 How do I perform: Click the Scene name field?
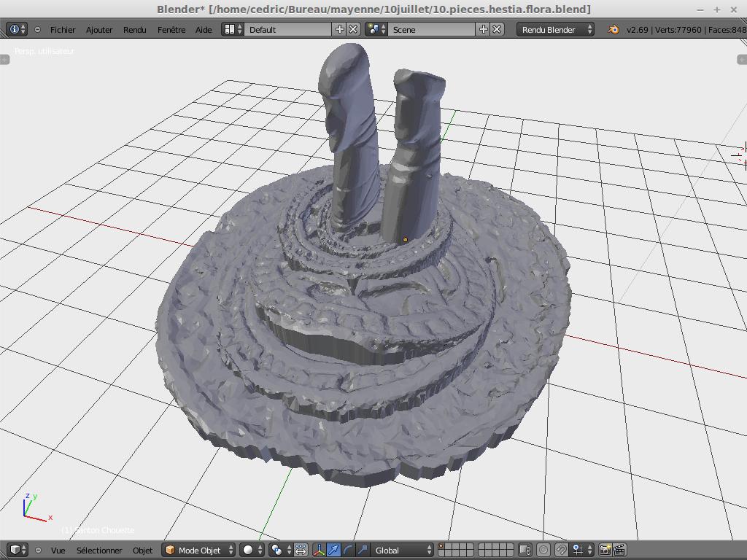(430, 30)
